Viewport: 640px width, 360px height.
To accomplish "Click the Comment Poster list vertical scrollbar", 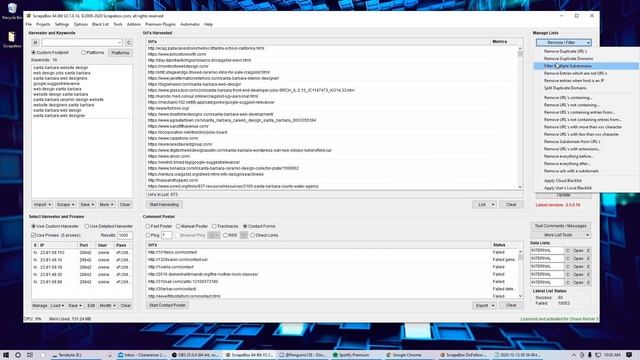I will tap(520, 273).
